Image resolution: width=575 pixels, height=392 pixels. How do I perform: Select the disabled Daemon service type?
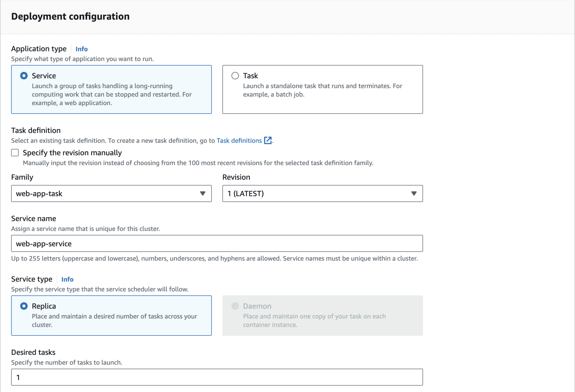[235, 306]
